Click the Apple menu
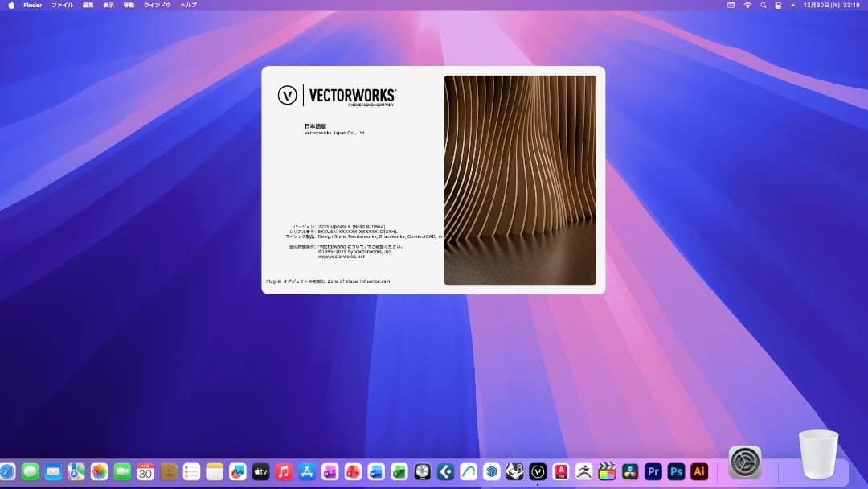This screenshot has height=489, width=868. pos(11,5)
